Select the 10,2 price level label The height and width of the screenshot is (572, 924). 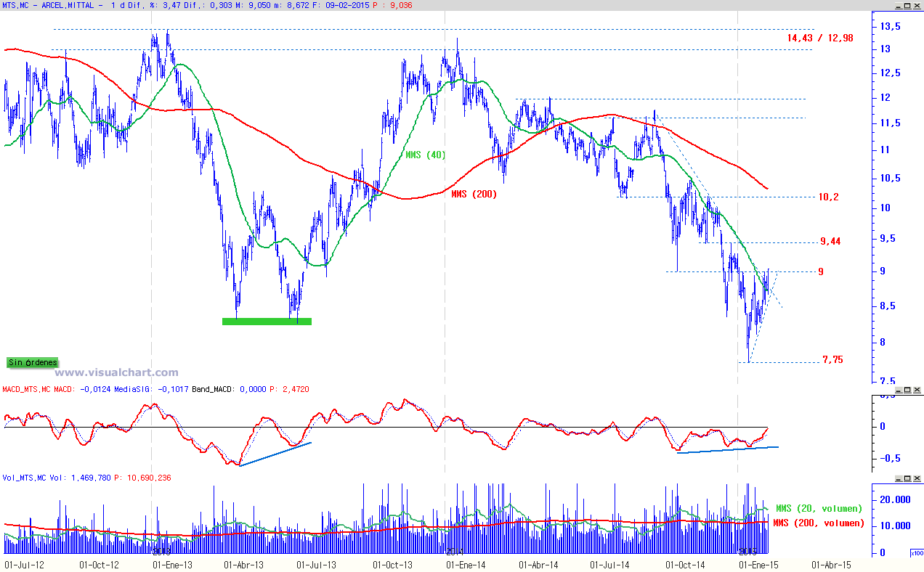tap(830, 197)
